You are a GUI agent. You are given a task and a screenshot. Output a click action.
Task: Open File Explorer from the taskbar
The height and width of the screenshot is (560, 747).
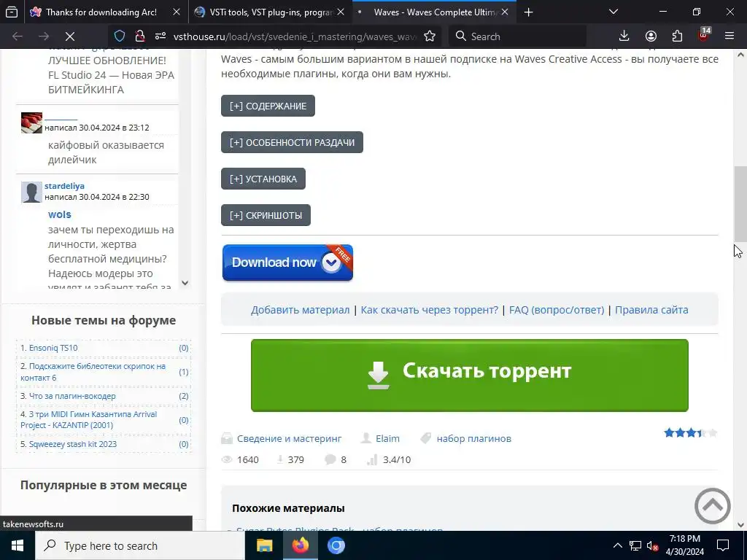click(x=264, y=545)
